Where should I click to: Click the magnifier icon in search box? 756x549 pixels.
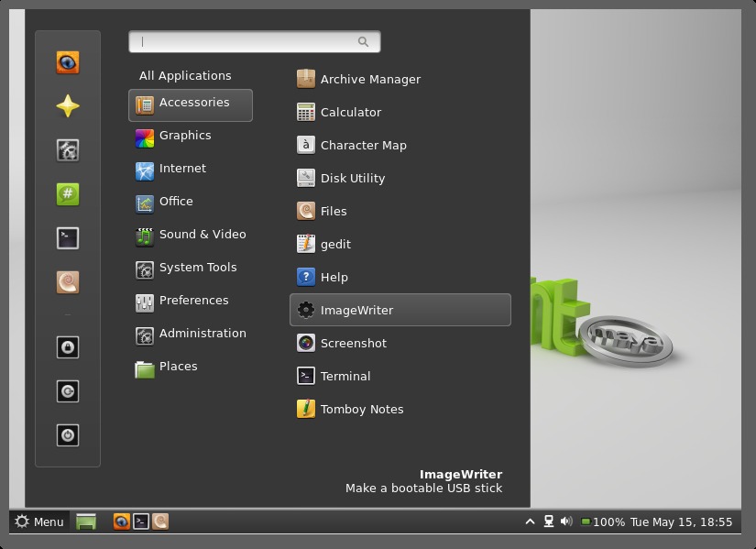pos(363,42)
